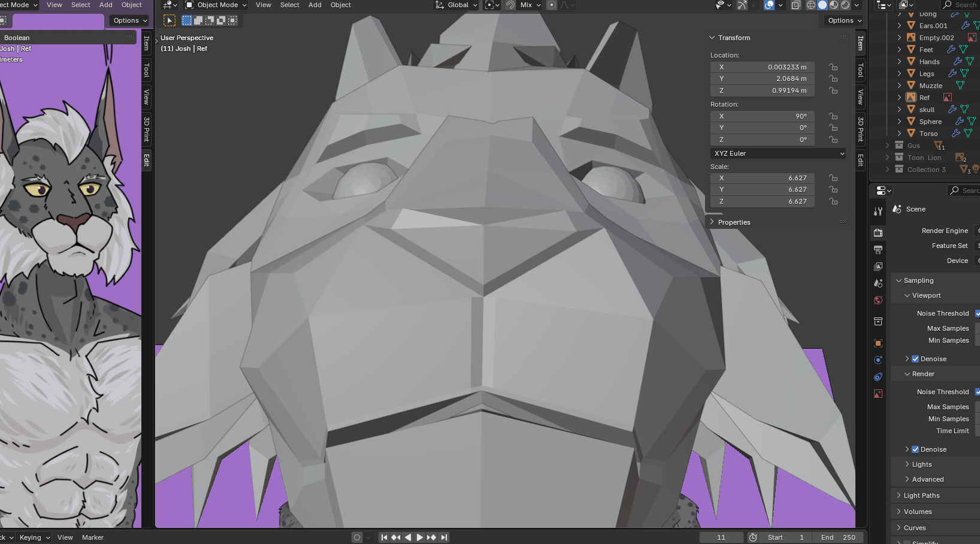Play the animation
Screen dimensions: 980x544
click(419, 537)
